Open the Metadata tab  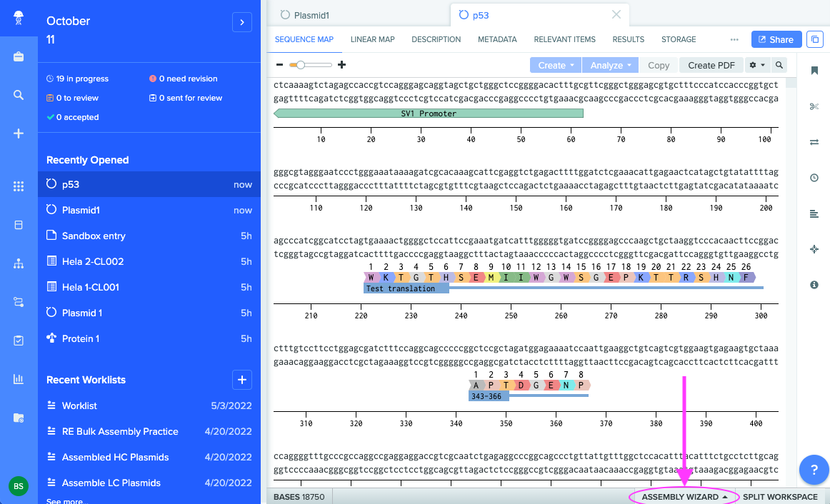[x=497, y=40]
